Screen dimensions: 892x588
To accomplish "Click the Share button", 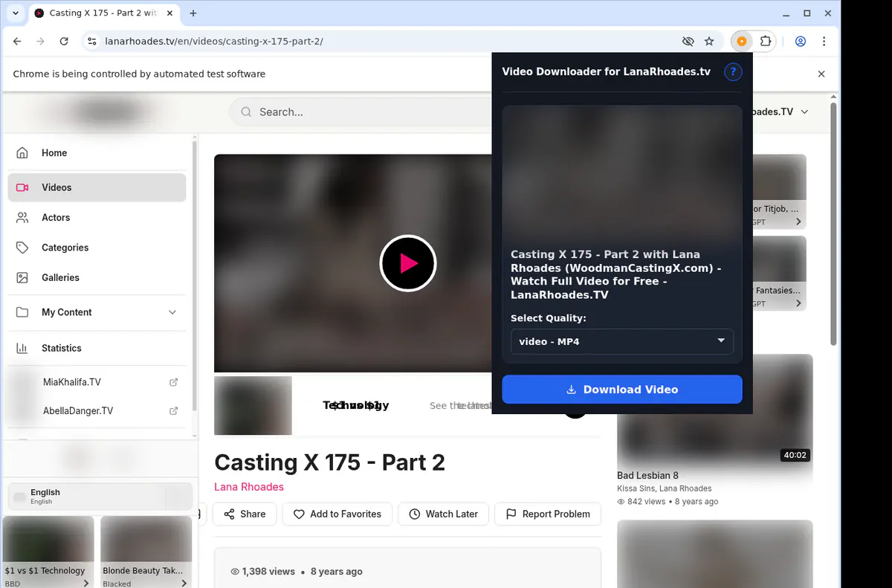I will [245, 514].
